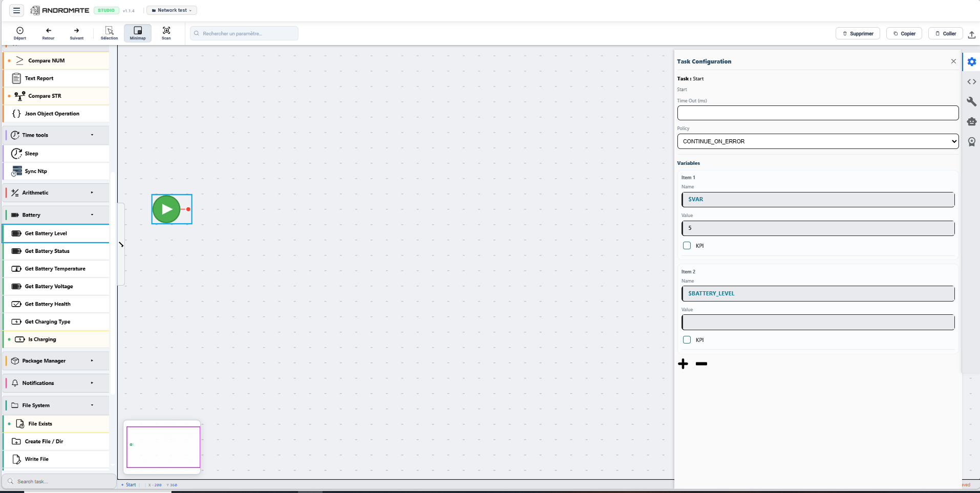Select the Get Battery Voltage task

[x=56, y=286]
